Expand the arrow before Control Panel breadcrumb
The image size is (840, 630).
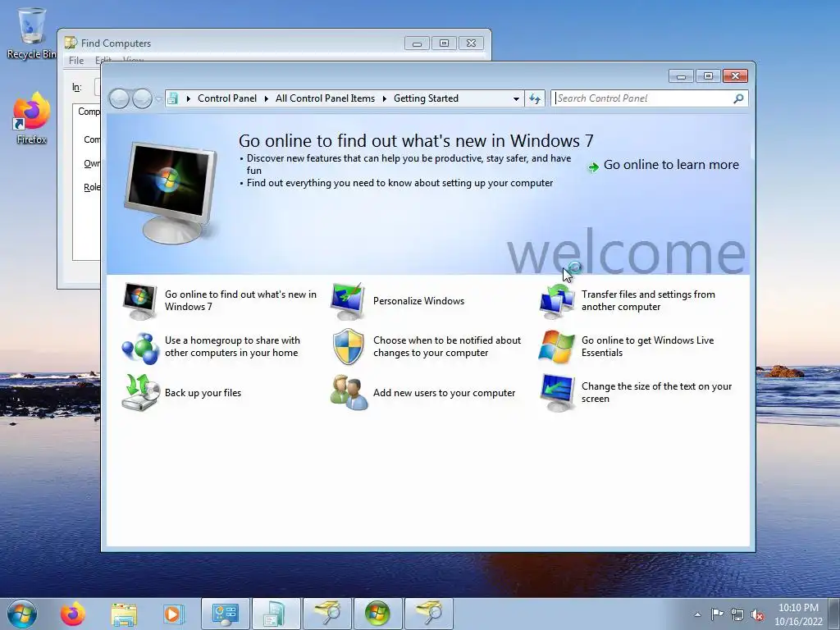pyautogui.click(x=188, y=98)
